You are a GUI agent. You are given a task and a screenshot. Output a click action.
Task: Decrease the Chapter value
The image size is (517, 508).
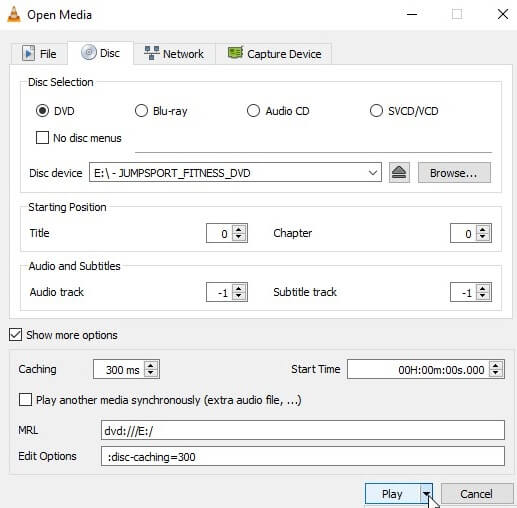click(x=483, y=237)
